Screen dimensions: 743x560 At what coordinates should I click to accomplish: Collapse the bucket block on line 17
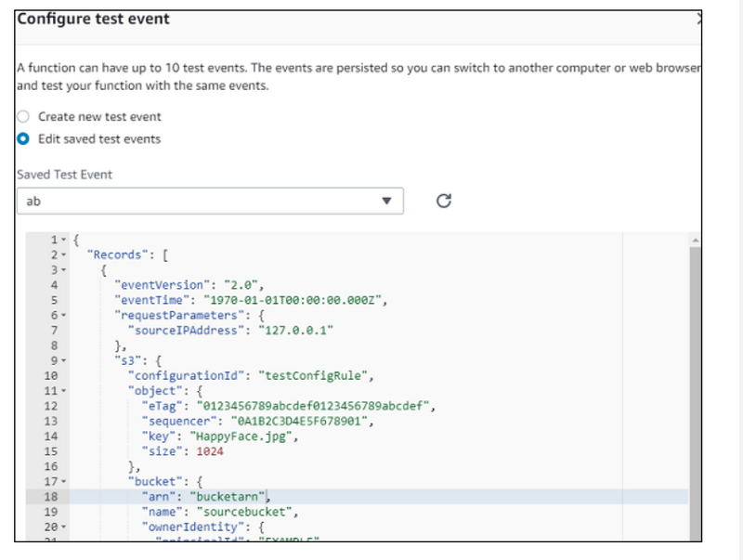click(x=64, y=482)
